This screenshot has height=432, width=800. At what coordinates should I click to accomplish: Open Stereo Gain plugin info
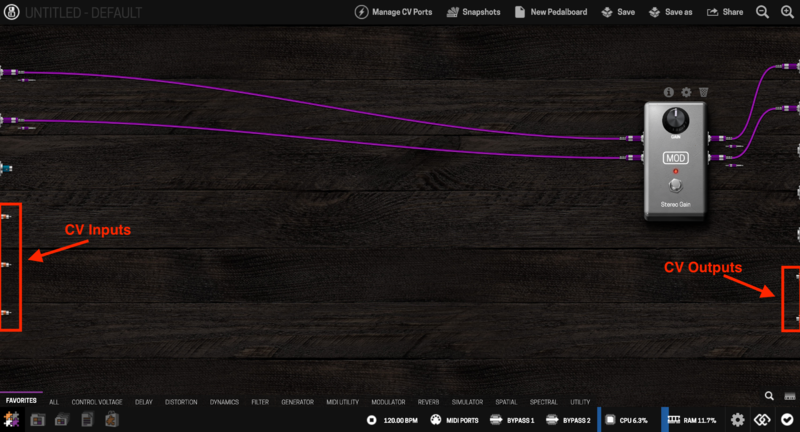tap(669, 92)
